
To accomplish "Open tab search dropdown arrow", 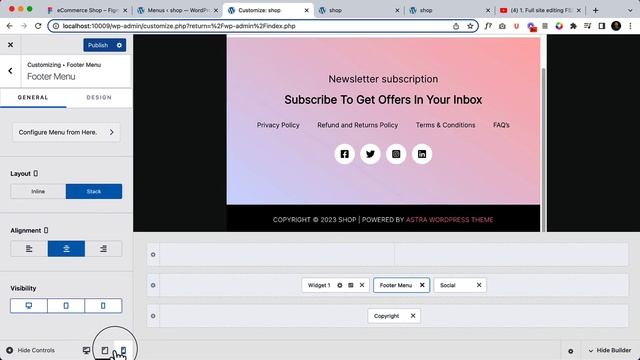I will click(630, 10).
